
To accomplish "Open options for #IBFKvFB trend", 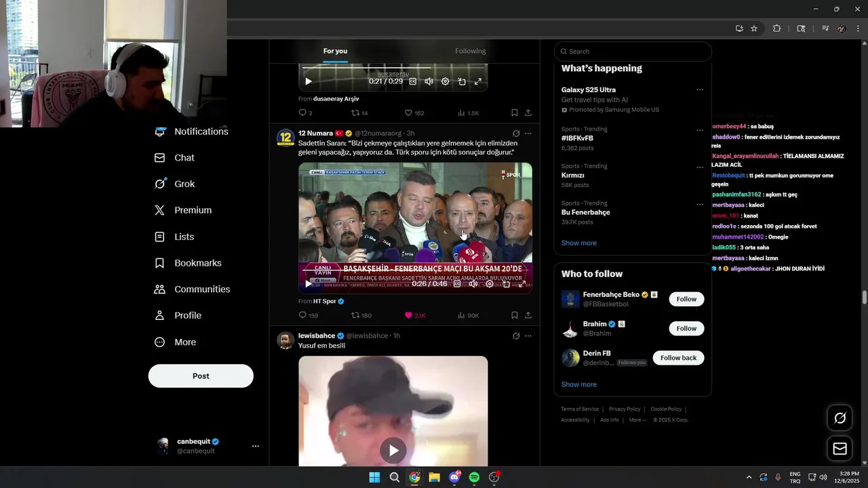I will coord(700,130).
